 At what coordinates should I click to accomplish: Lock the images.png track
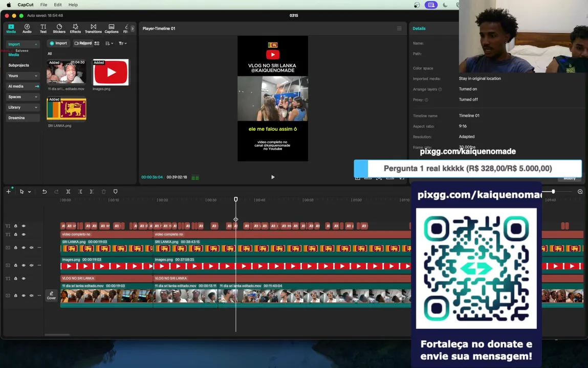[x=16, y=265]
